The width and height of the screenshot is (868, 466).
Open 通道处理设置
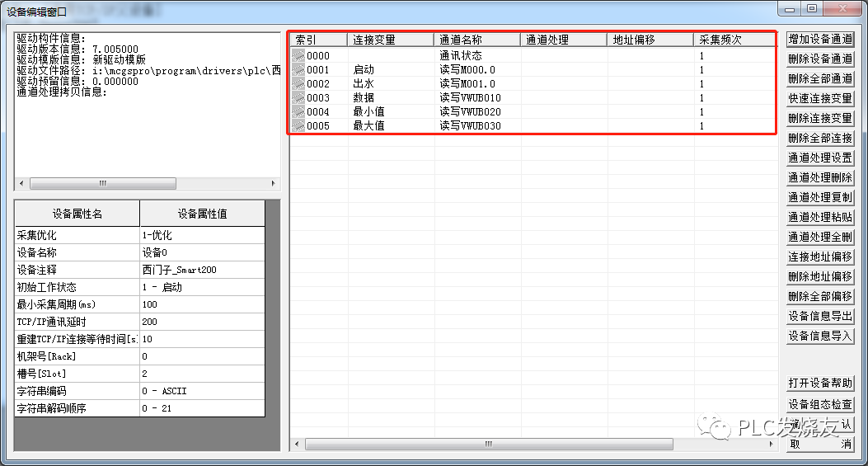(x=820, y=158)
